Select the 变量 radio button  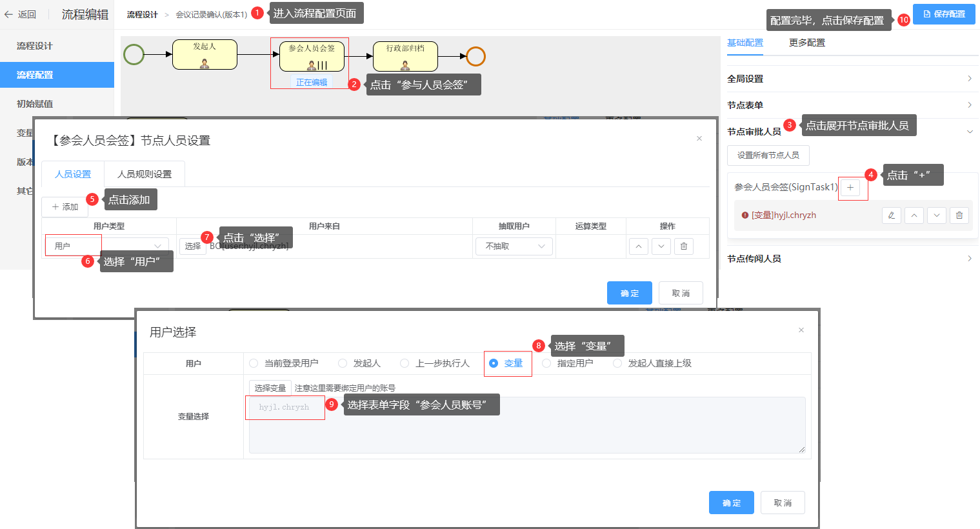click(x=494, y=363)
